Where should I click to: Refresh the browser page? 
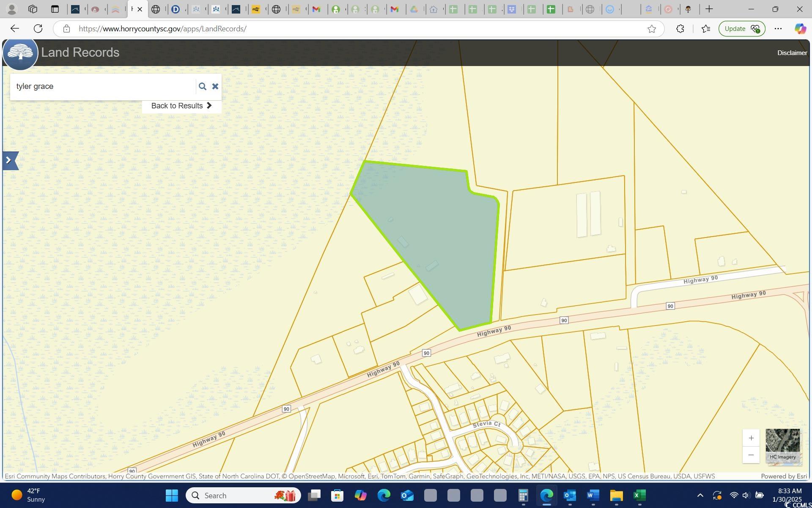38,29
